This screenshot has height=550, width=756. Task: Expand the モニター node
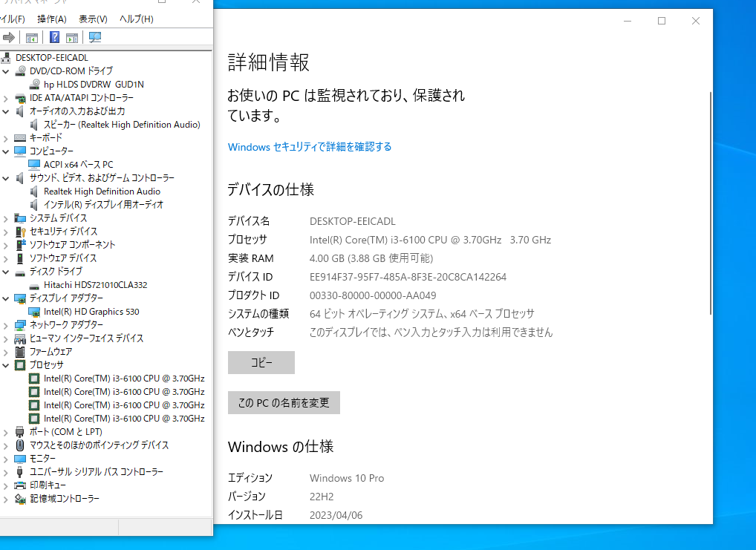tap(6, 459)
